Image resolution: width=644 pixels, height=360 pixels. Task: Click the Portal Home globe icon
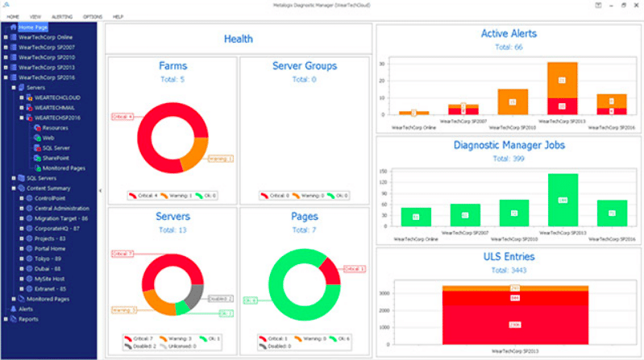click(x=30, y=248)
